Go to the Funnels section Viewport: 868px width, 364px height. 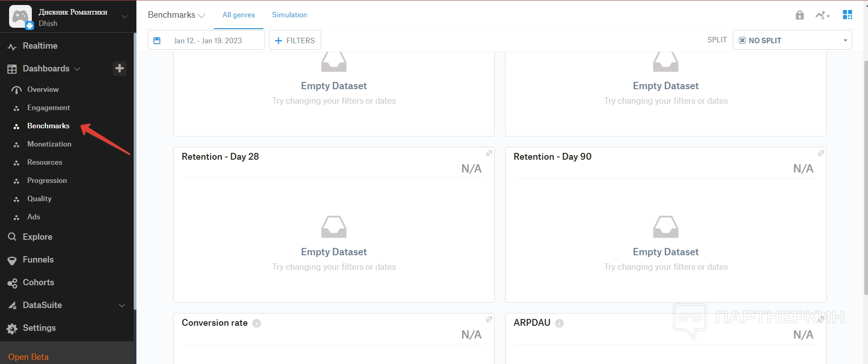(x=38, y=260)
